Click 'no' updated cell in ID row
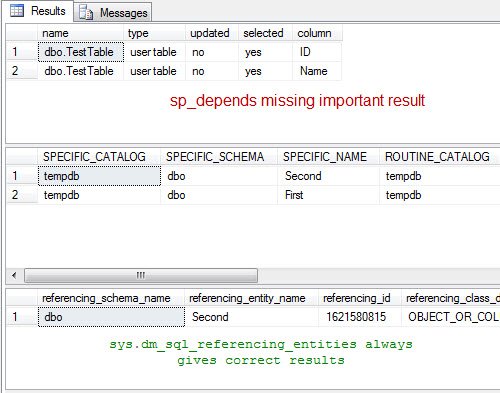Image resolution: width=500 pixels, height=393 pixels. pyautogui.click(x=212, y=52)
